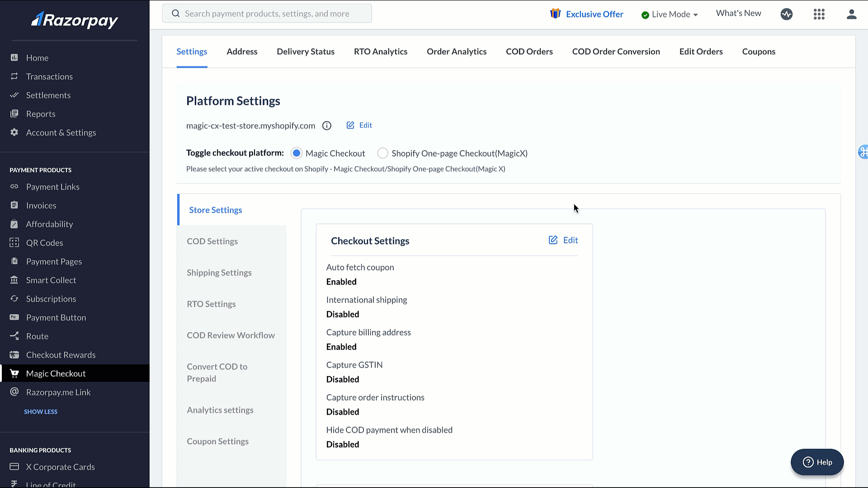Click the activity monitor icon in header
The image size is (868, 488).
[786, 14]
